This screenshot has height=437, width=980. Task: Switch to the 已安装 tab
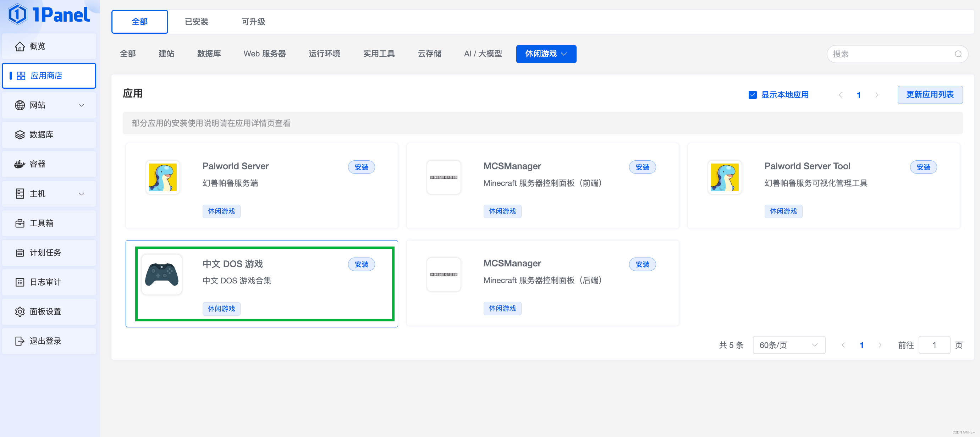pyautogui.click(x=196, y=22)
